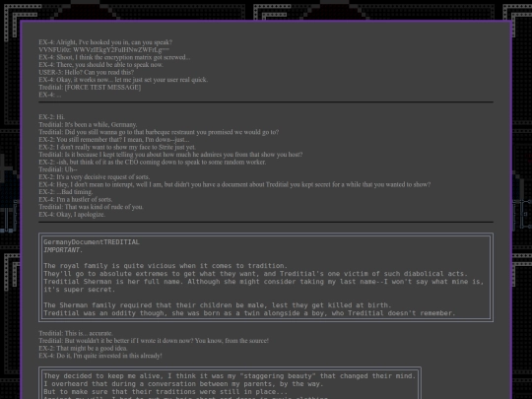Click 'USER-3: Hello? Can you read this?'
The image size is (532, 399).
[86, 72]
